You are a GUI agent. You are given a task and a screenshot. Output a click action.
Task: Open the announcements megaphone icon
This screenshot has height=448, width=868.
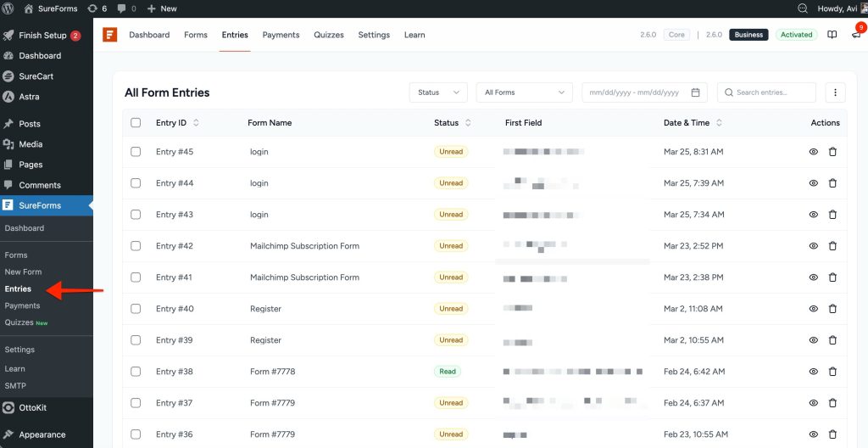856,35
